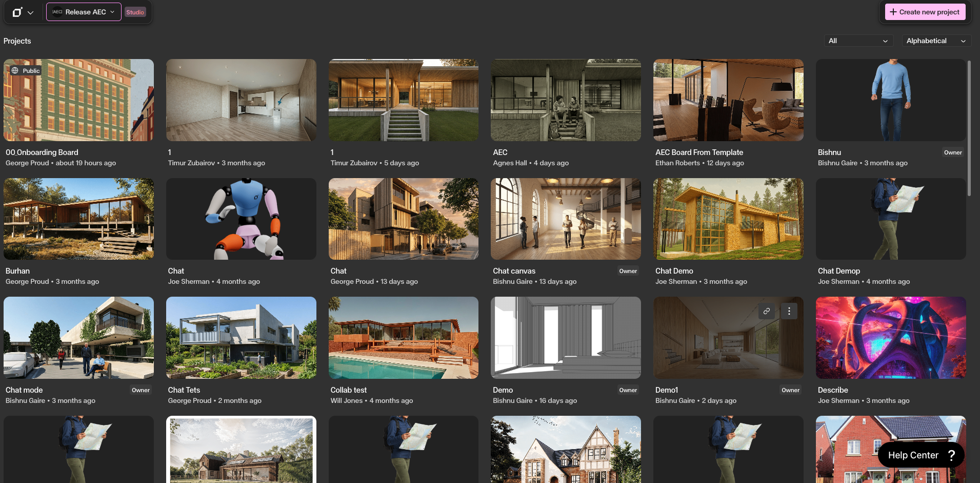
Task: Click the Create new project button
Action: point(925,11)
